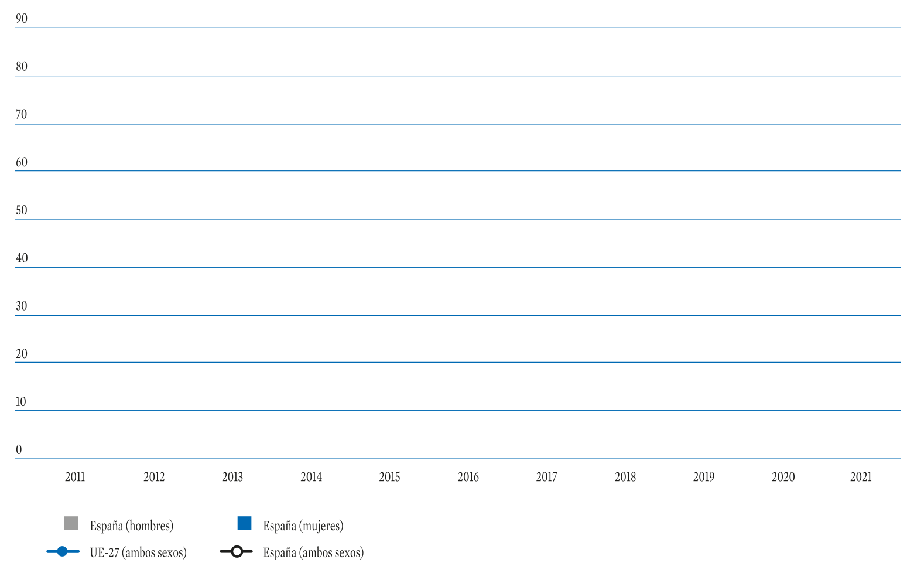Click the 10 y-axis value
The height and width of the screenshot is (573, 924).
(21, 402)
